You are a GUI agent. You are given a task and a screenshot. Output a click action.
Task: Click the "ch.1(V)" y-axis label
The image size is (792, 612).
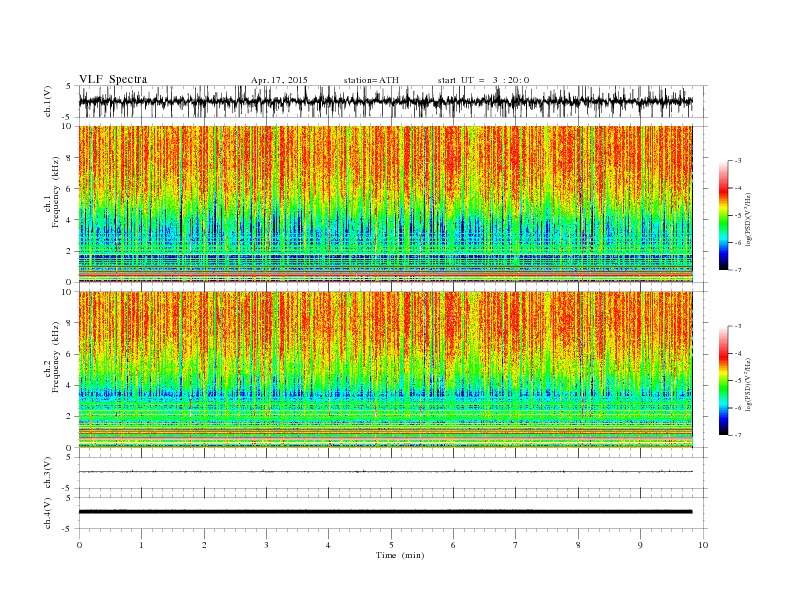pyautogui.click(x=48, y=101)
